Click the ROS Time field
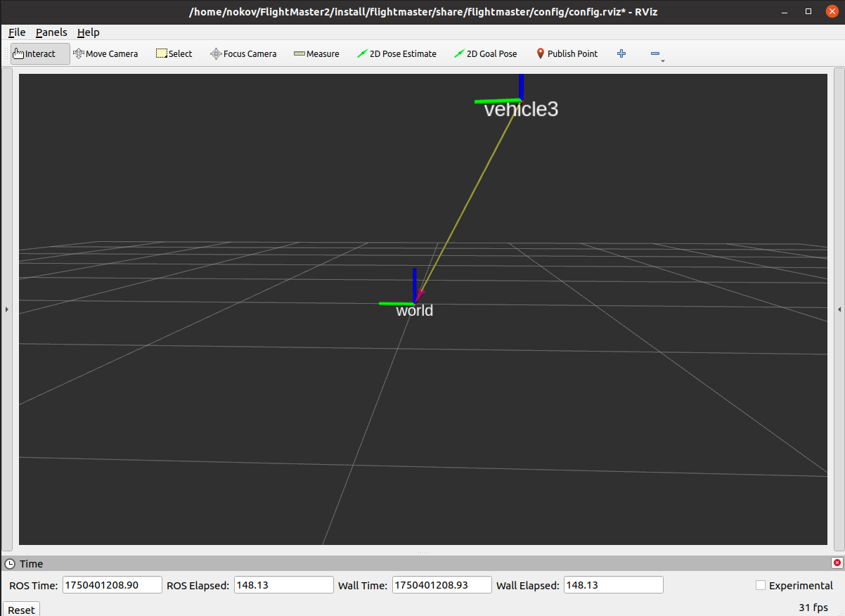The image size is (845, 616). 112,585
